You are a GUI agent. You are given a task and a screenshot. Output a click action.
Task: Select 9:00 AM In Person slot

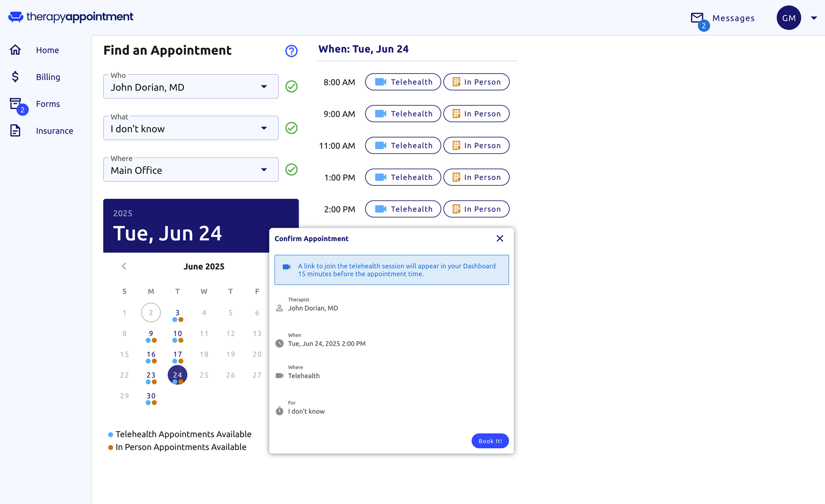[476, 114]
